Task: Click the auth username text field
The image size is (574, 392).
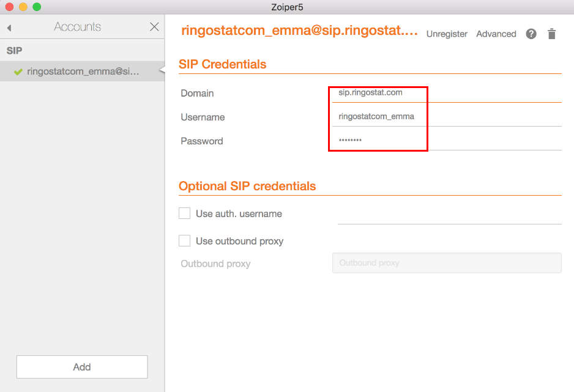Action: click(450, 216)
